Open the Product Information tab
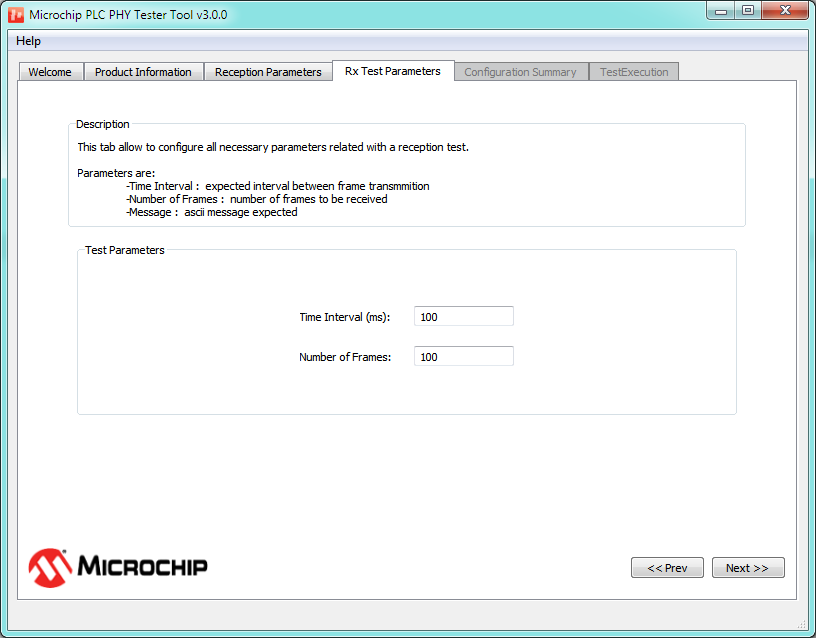The height and width of the screenshot is (638, 816). coord(143,72)
